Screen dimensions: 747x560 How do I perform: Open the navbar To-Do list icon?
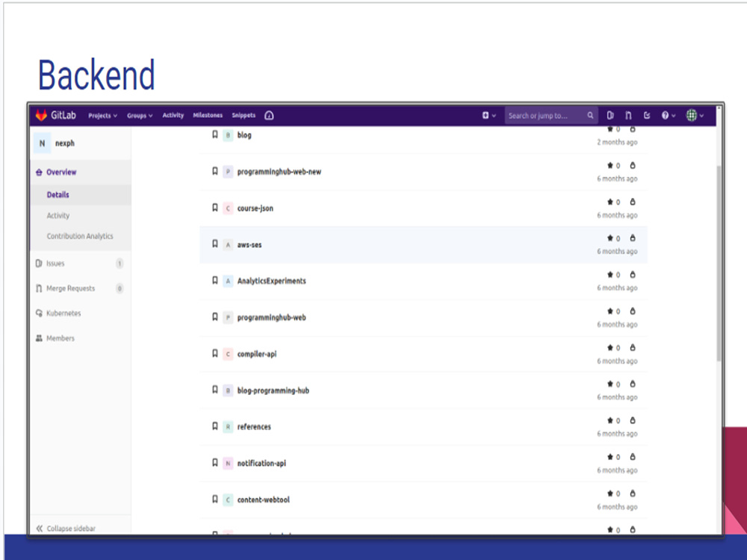tap(646, 115)
